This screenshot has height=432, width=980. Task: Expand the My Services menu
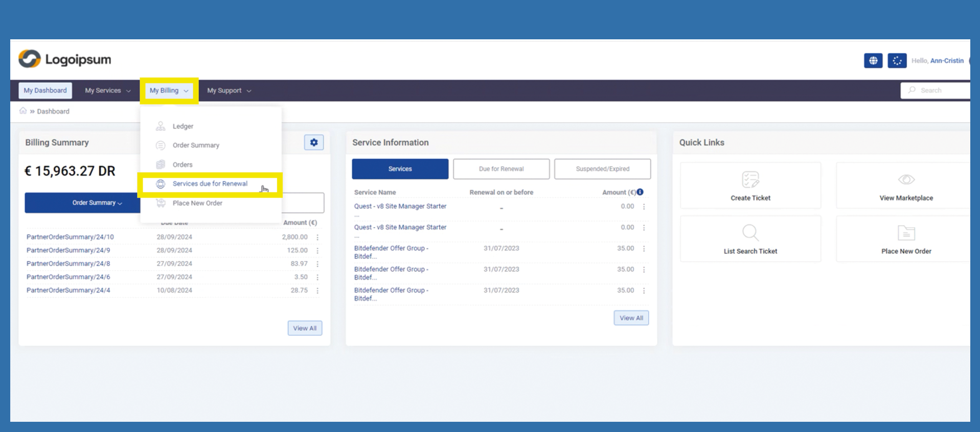pos(107,90)
